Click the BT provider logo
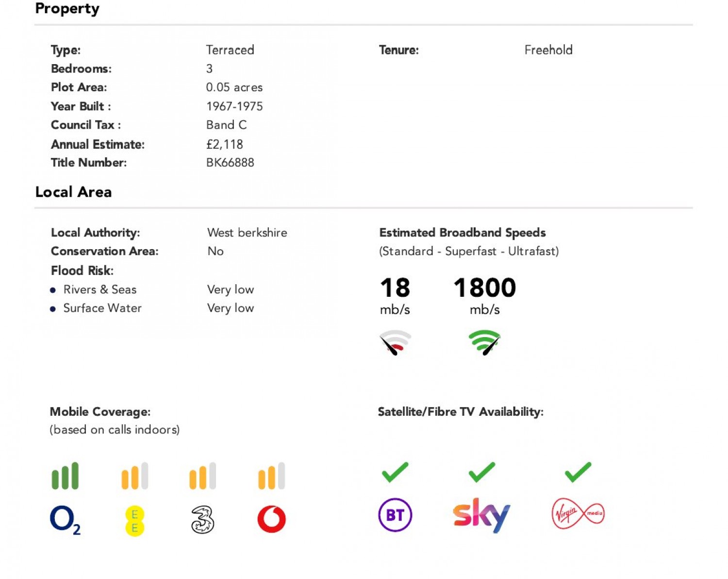 [395, 515]
